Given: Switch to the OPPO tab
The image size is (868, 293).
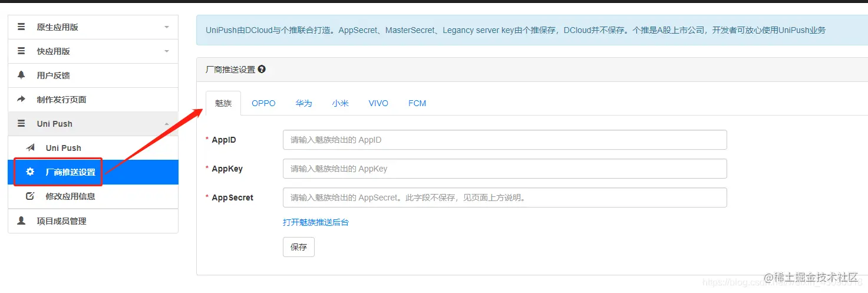Looking at the screenshot, I should click(x=263, y=103).
